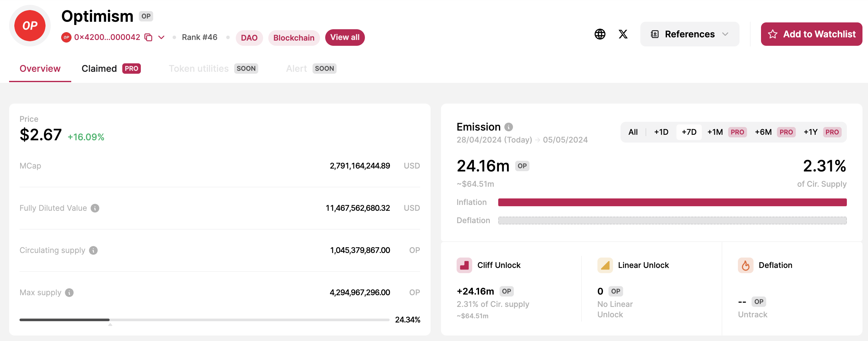Click the 24.16m emission amount

tap(483, 166)
